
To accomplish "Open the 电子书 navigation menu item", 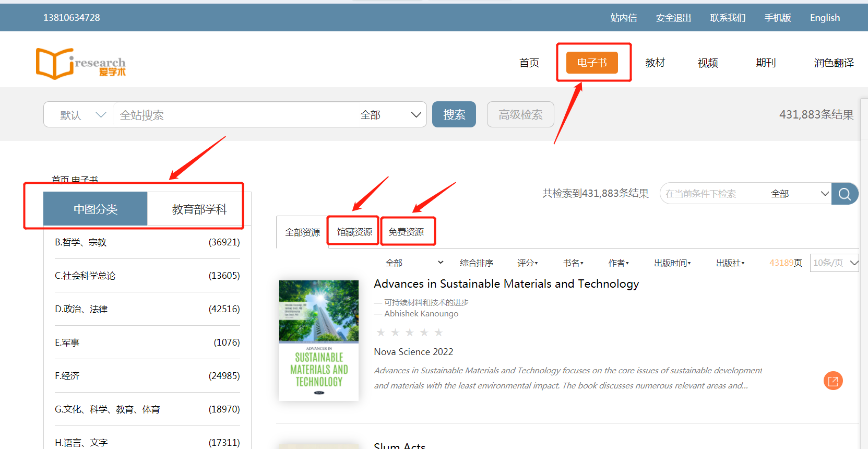I will click(x=592, y=63).
